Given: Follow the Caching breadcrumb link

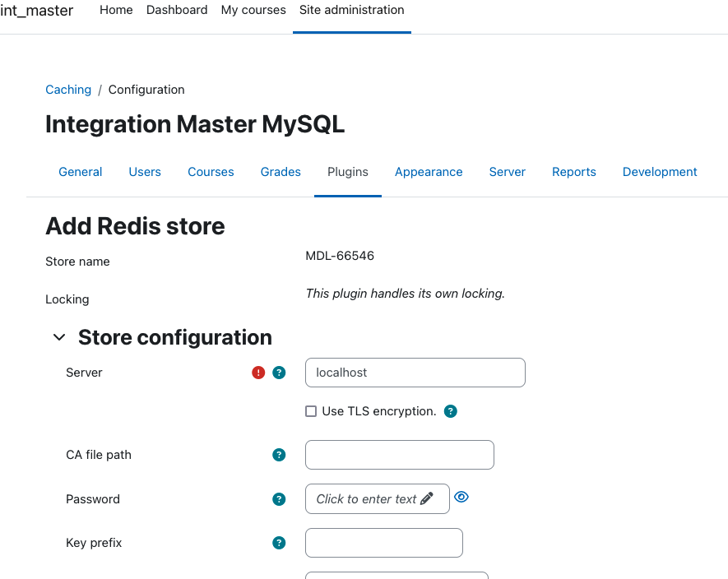Looking at the screenshot, I should (x=68, y=90).
